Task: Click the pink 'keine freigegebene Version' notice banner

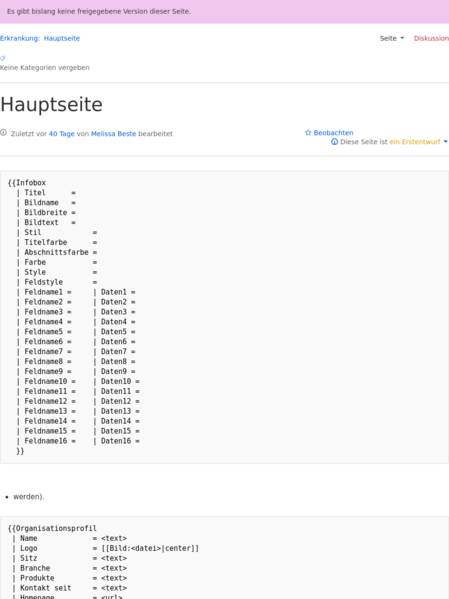Action: pos(224,11)
